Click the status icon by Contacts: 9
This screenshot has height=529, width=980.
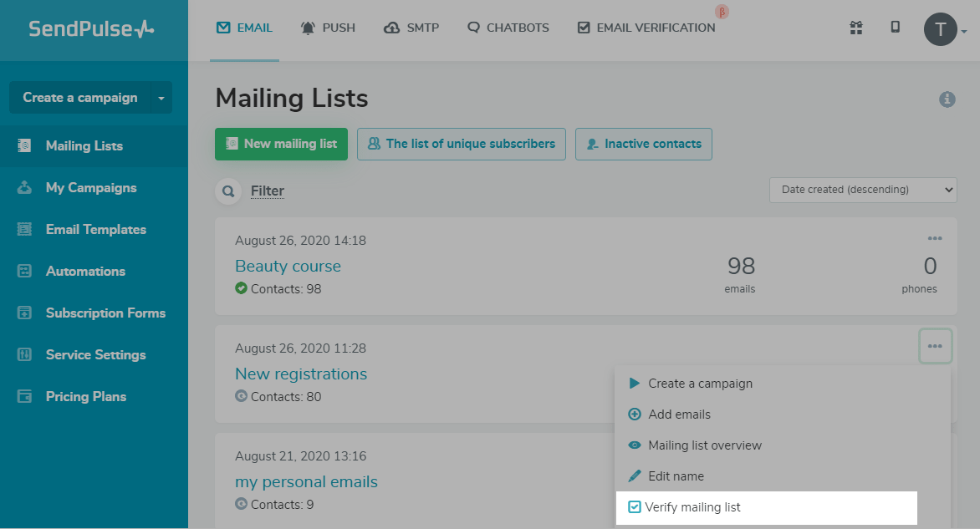(242, 503)
